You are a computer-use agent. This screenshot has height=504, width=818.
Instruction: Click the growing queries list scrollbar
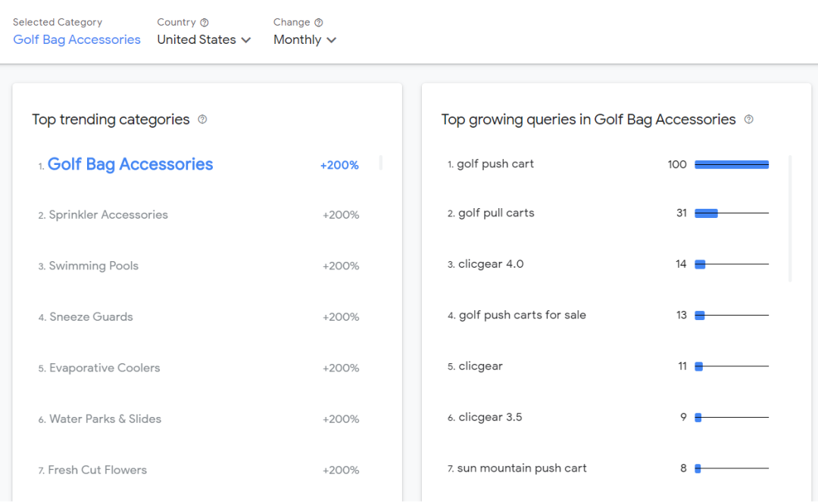(790, 218)
